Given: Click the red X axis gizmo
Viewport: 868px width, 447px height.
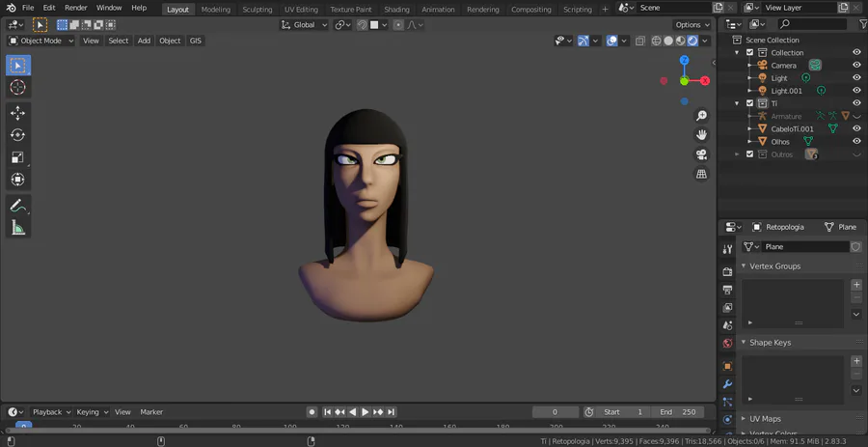Looking at the screenshot, I should (705, 81).
